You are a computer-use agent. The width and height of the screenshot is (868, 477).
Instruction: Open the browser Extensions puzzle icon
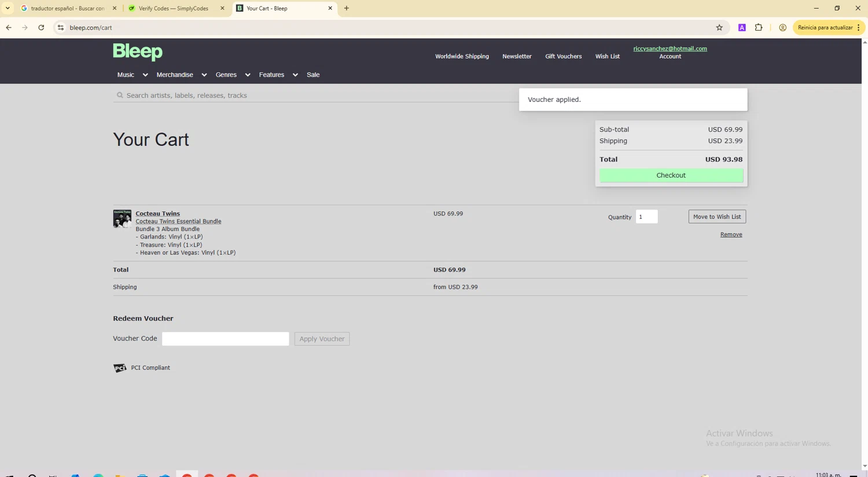tap(759, 27)
